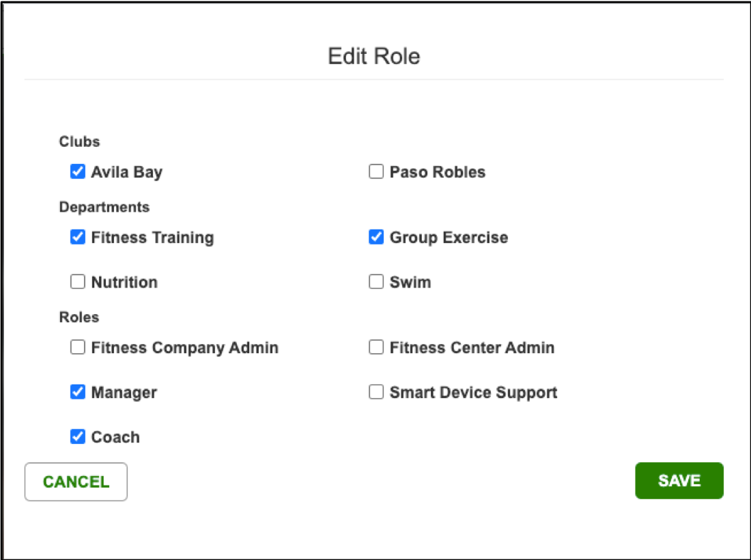Disable the Group Exercise checkbox
Viewport: 751px width, 560px height.
[x=375, y=237]
